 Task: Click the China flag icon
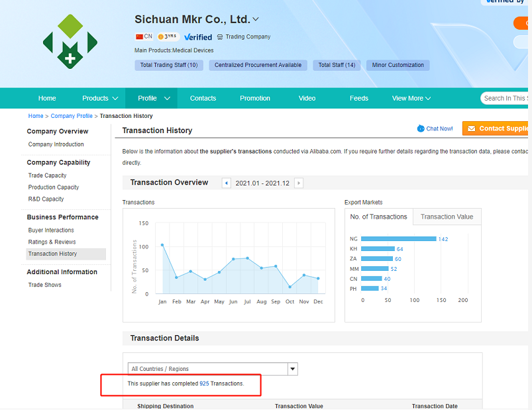coord(139,36)
